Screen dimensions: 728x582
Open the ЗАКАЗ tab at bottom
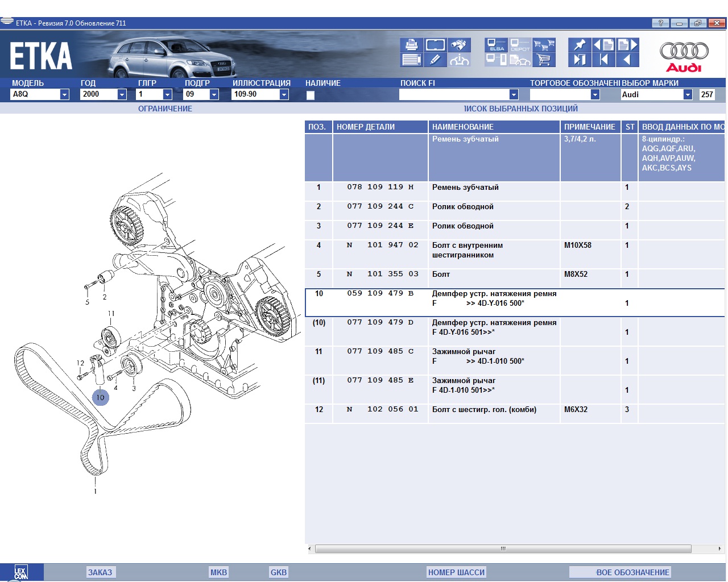coord(100,572)
